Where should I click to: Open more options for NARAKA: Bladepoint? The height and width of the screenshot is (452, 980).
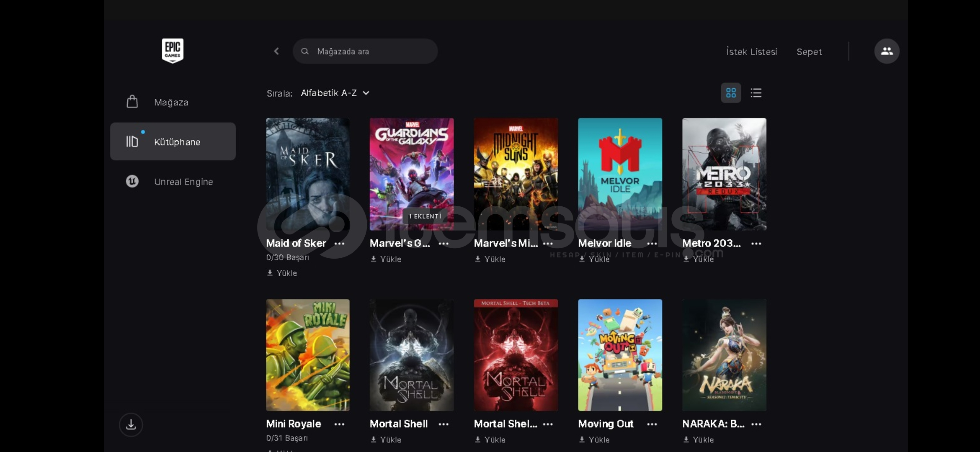[x=756, y=424]
